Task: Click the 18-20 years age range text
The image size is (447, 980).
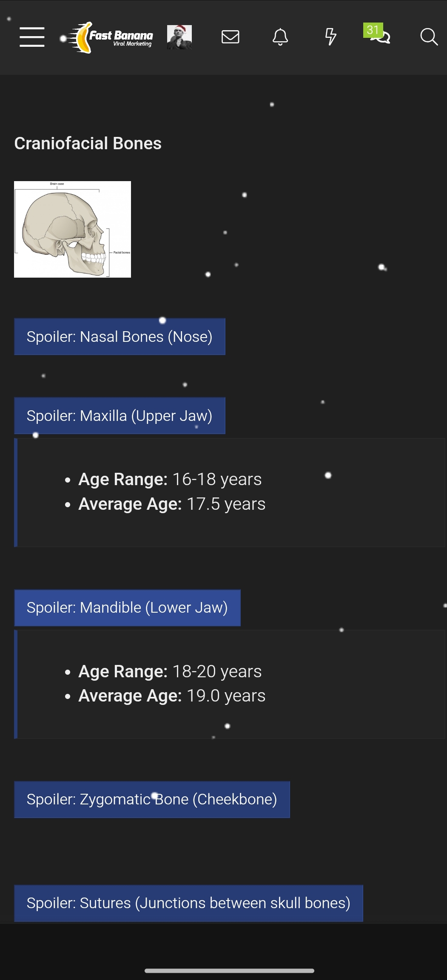Action: [216, 671]
